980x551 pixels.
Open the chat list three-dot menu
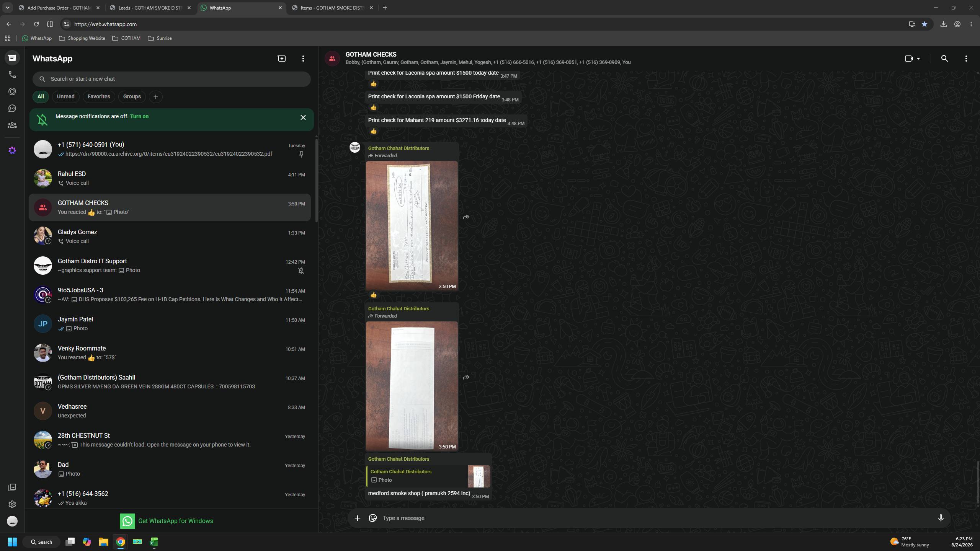[x=303, y=59]
